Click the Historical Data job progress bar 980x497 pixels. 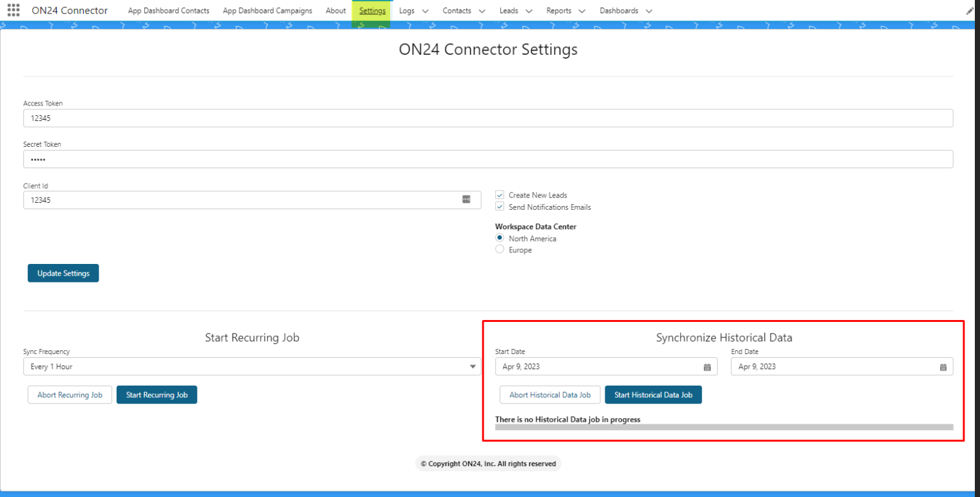point(724,427)
